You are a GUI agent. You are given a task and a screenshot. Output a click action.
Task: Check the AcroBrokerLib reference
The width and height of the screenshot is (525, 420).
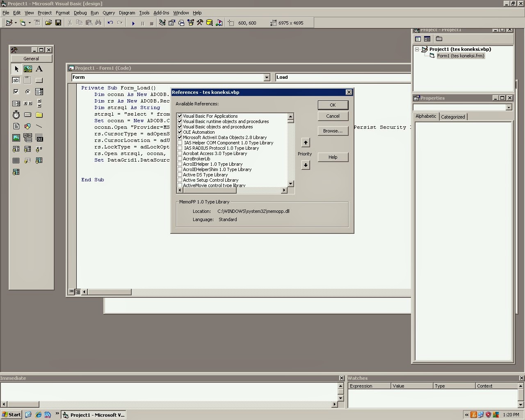tap(180, 159)
